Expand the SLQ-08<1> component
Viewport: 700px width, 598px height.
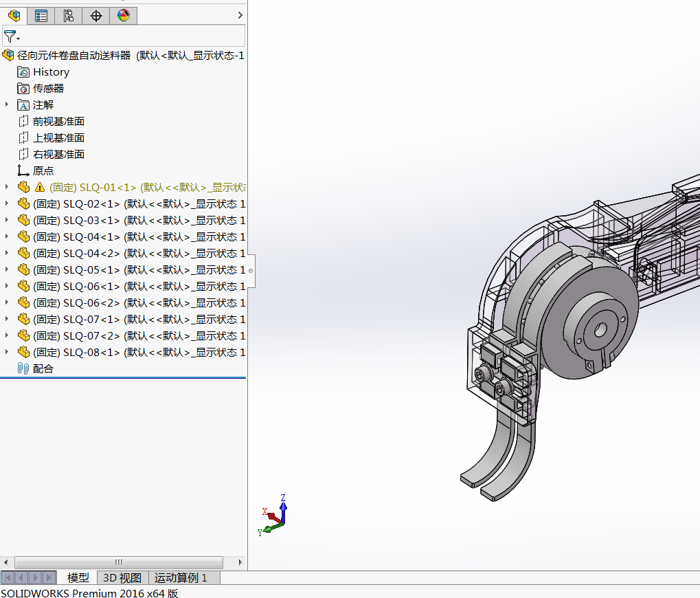(7, 352)
